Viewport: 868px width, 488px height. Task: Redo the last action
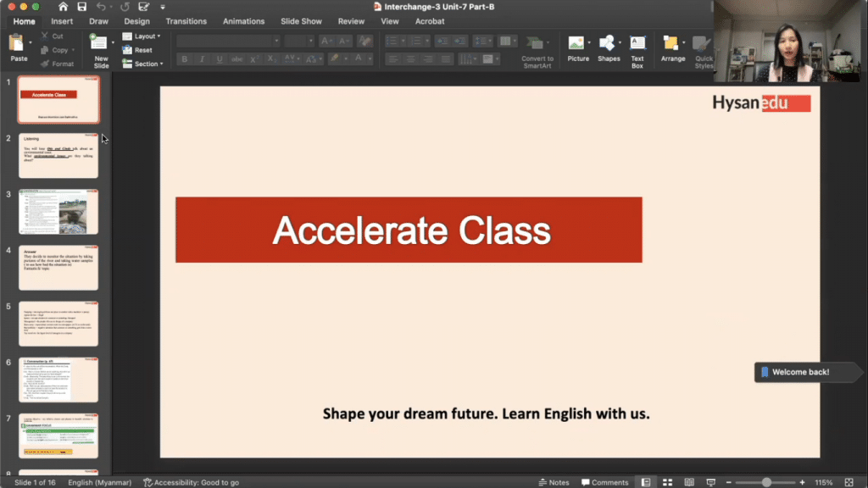click(x=125, y=7)
